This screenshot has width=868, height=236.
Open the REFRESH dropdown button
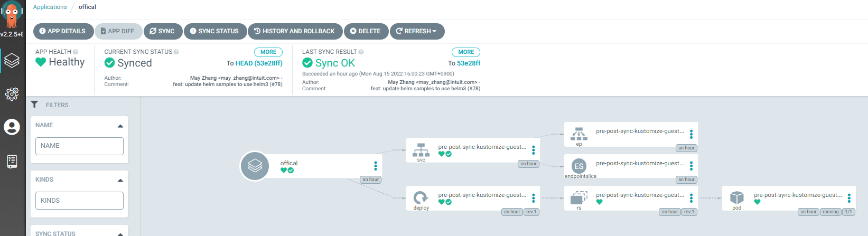[x=417, y=31]
